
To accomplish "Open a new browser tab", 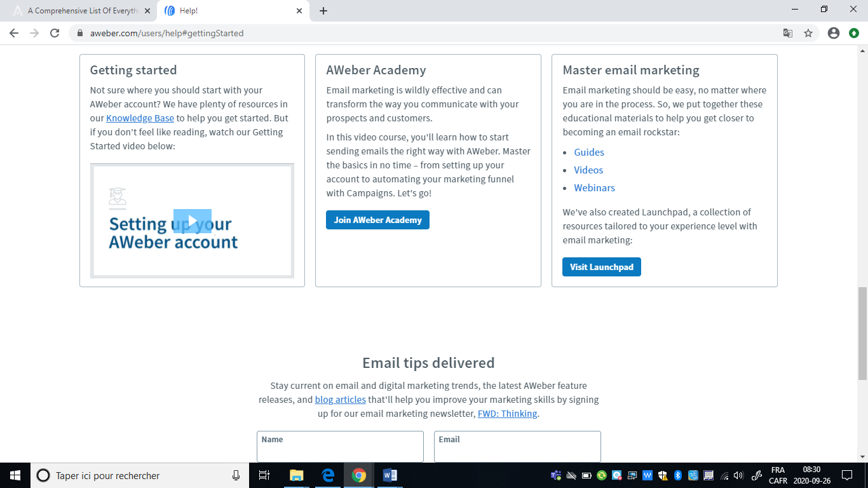I will click(x=323, y=11).
